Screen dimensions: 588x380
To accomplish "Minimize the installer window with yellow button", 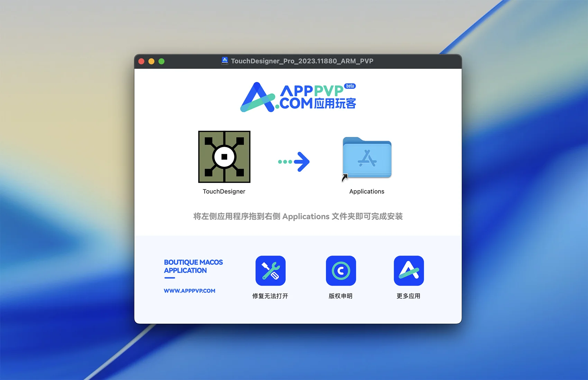I will click(x=151, y=61).
